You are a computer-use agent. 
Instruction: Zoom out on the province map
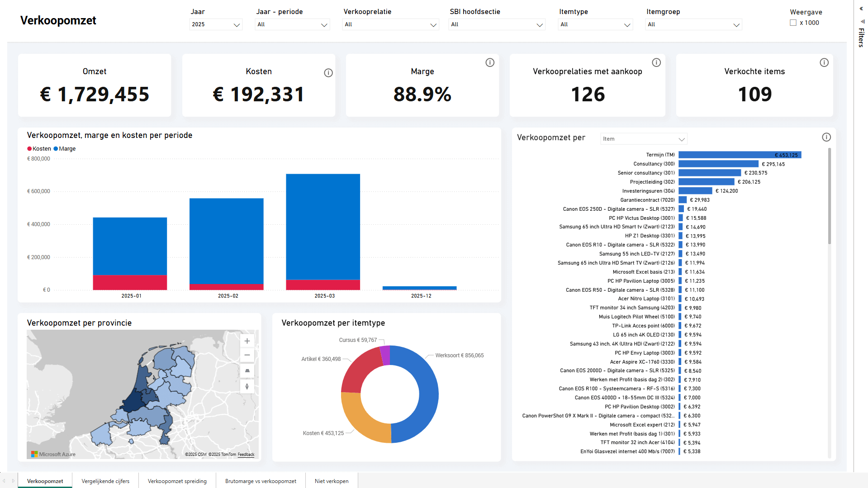[x=247, y=355]
